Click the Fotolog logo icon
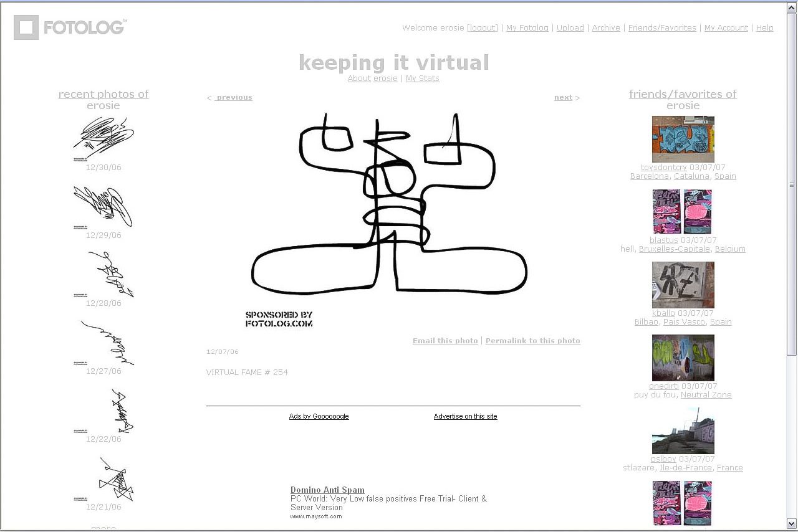The height and width of the screenshot is (532, 798). pyautogui.click(x=26, y=27)
